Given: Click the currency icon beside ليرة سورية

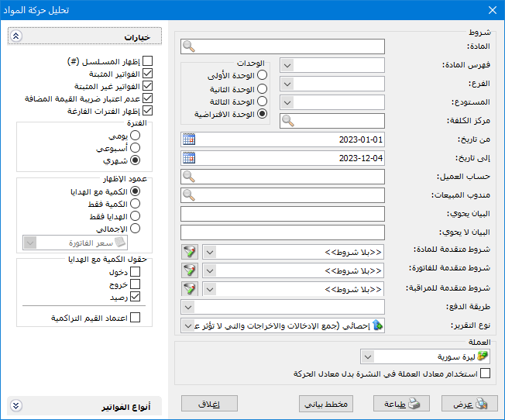Looking at the screenshot, I should click(483, 356).
